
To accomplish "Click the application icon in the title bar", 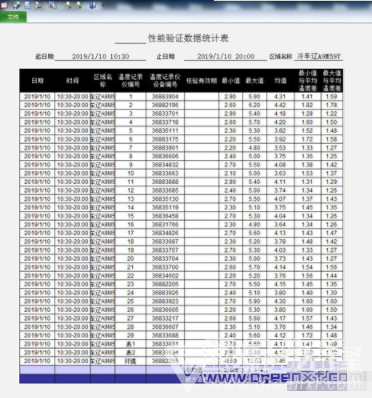I will point(4,5).
